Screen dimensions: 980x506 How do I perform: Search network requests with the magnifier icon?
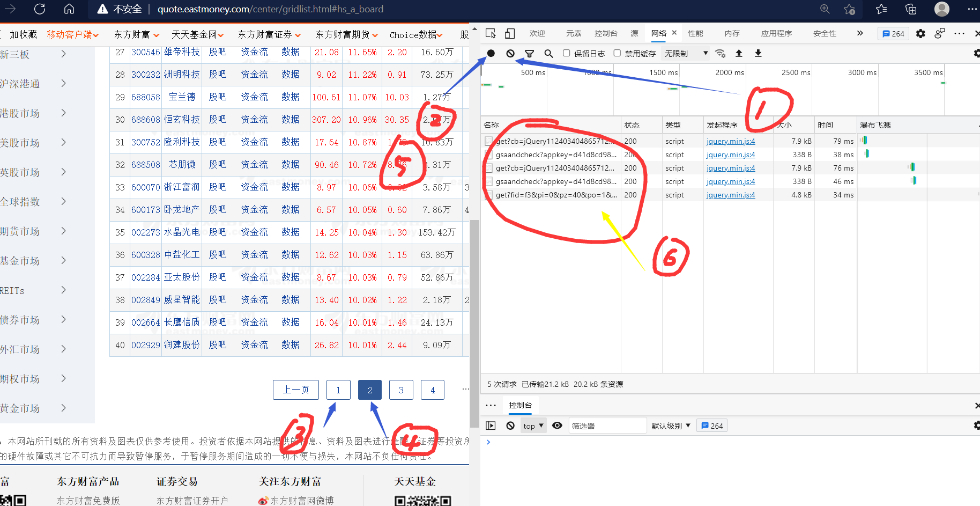[548, 53]
